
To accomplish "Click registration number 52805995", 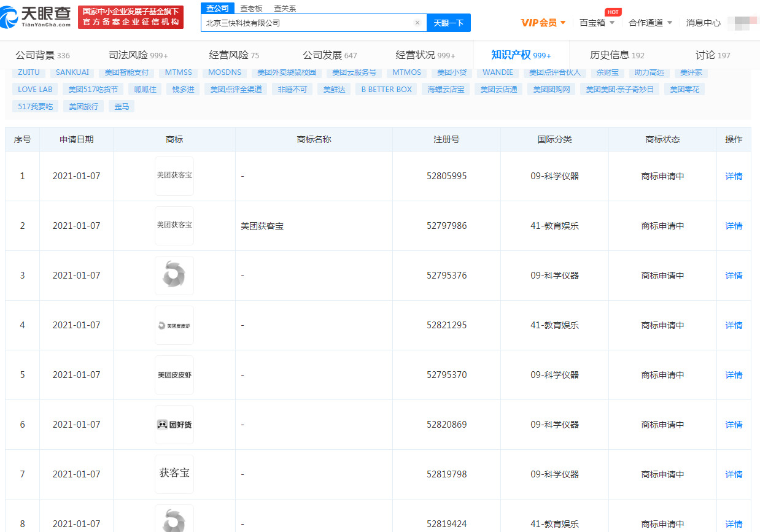I will tap(446, 176).
